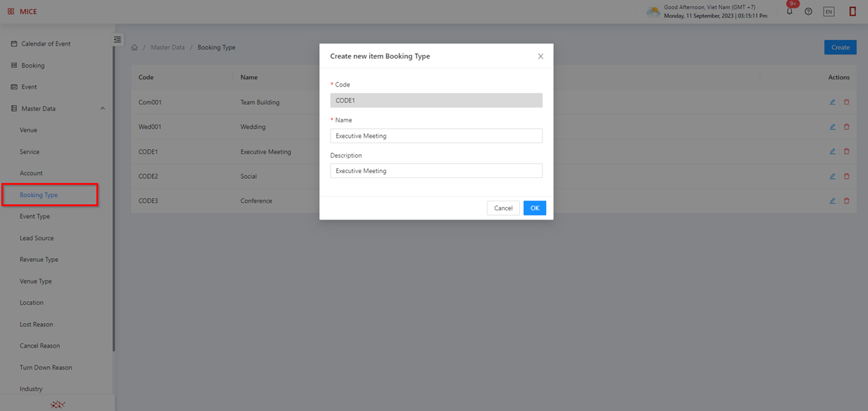Select Cancel Reason in sidebar
Screen dimensions: 868x411
coord(39,346)
